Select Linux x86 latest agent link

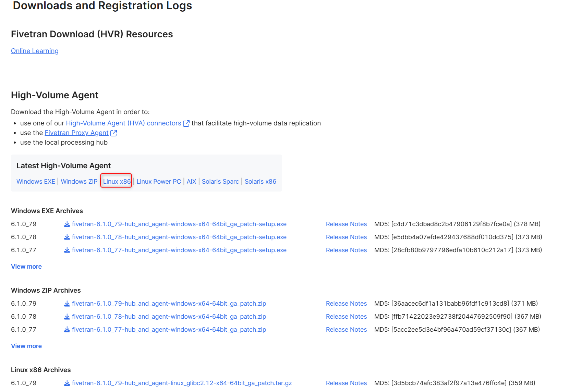tap(117, 181)
